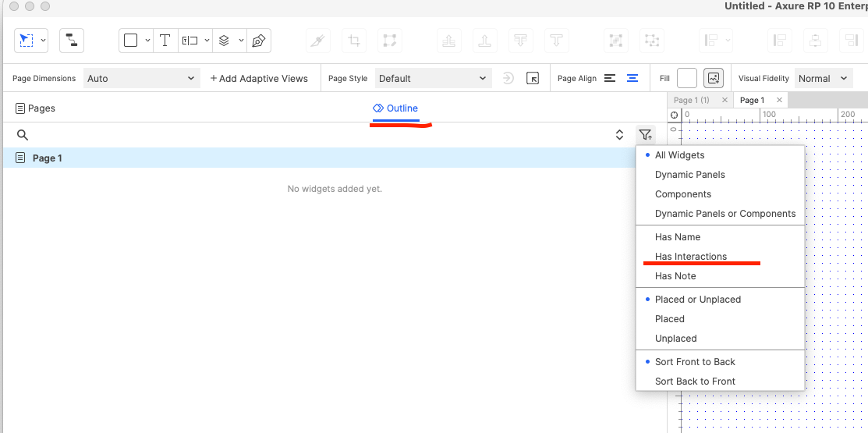Click the Fill image import icon
Viewport: 868px width, 433px height.
(x=713, y=78)
